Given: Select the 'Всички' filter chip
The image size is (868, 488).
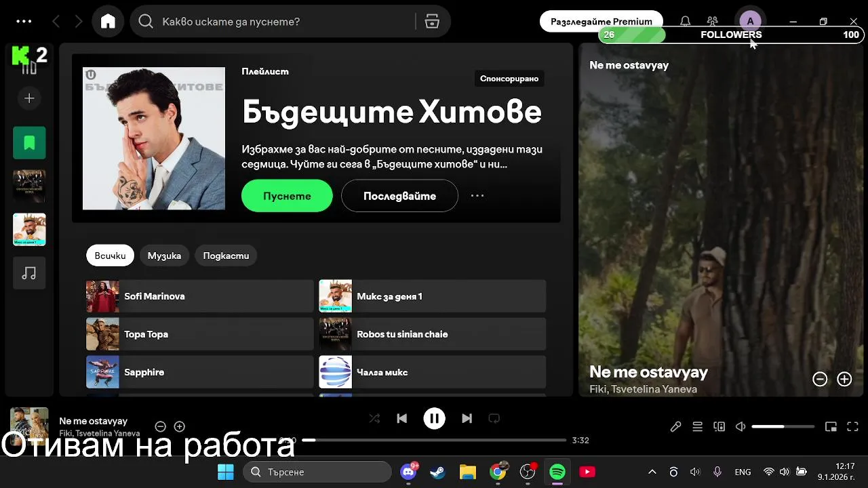Looking at the screenshot, I should [110, 256].
